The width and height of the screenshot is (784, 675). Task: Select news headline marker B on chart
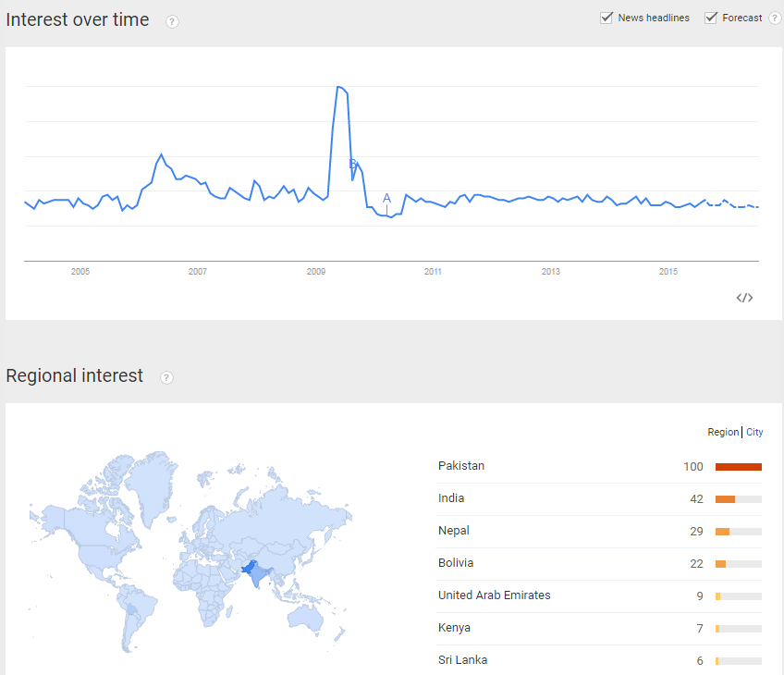click(352, 164)
